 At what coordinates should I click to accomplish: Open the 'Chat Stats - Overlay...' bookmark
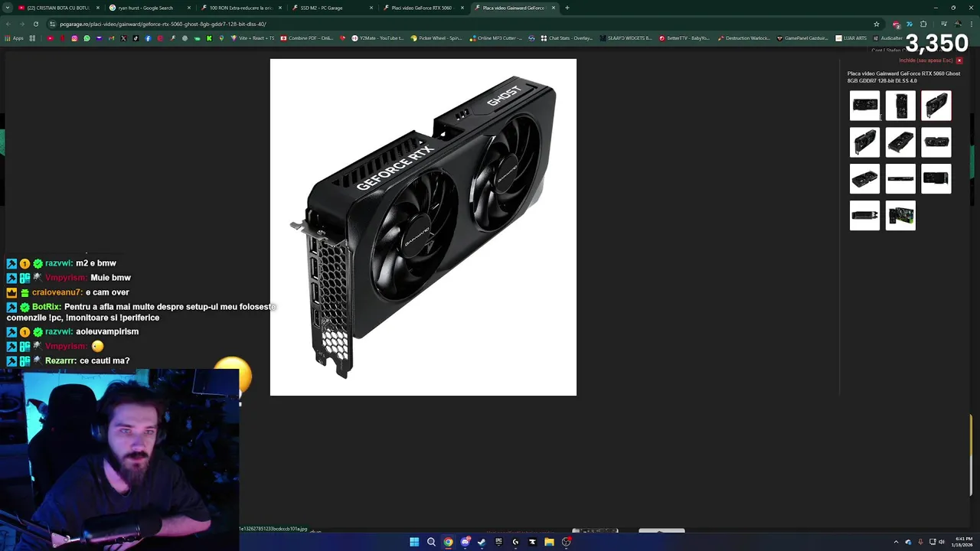[567, 38]
